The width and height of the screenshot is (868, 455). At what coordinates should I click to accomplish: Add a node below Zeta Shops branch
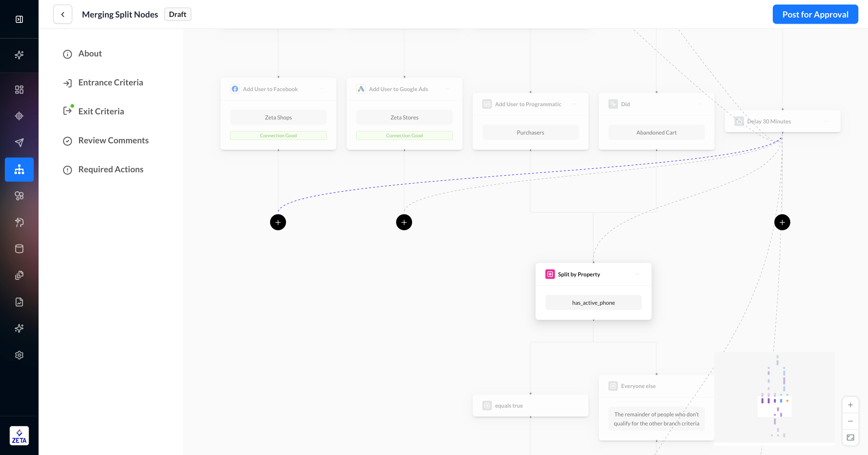pyautogui.click(x=278, y=222)
